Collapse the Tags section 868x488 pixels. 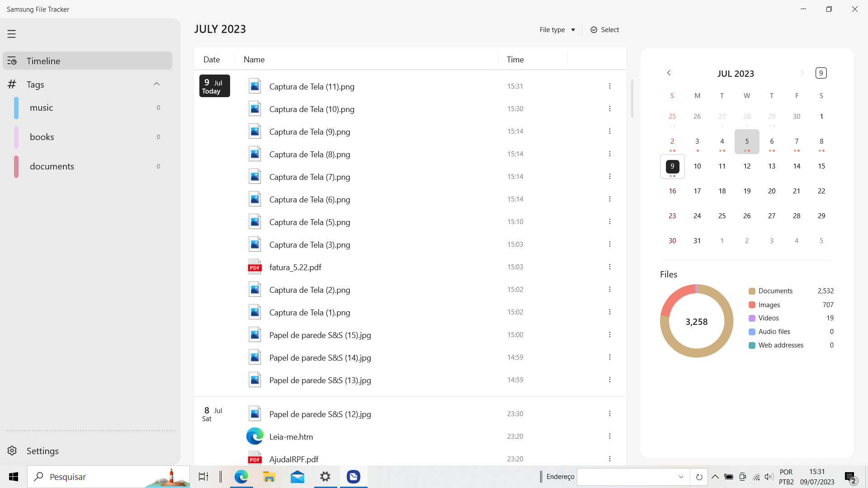point(156,84)
